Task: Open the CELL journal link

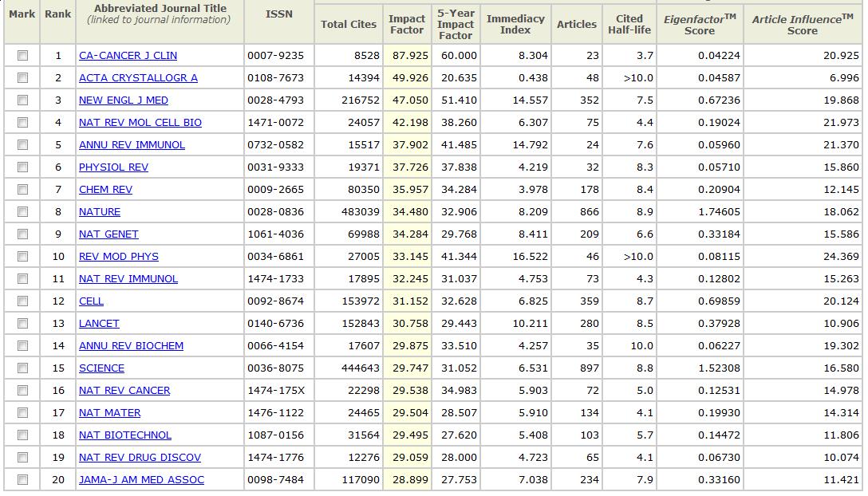Action: tap(91, 301)
